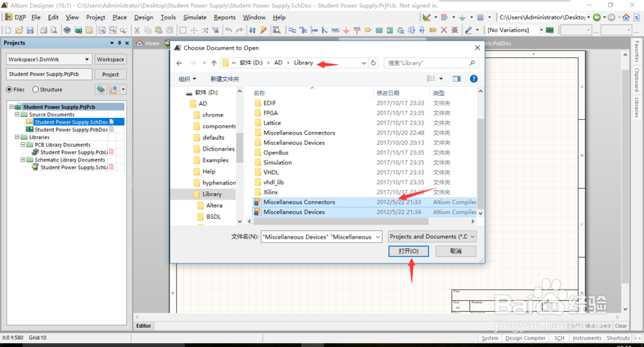Select the Examples folder in navigation tree
644x347 pixels.
[215, 160]
